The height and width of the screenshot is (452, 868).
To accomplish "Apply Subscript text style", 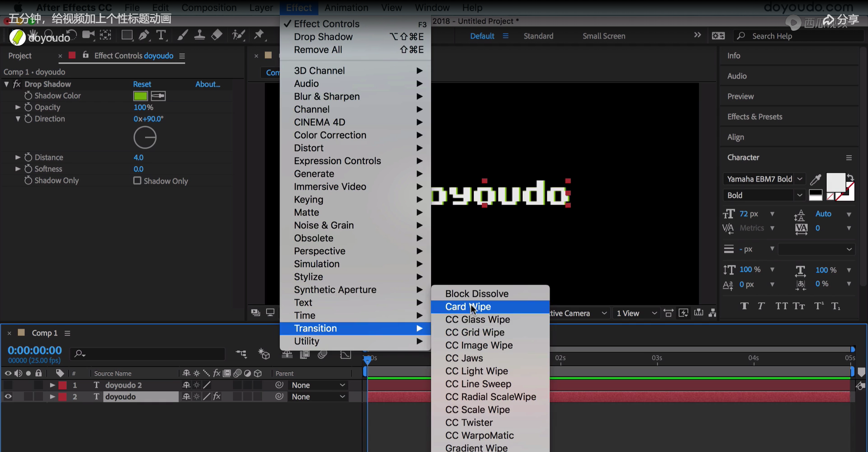I will [836, 306].
